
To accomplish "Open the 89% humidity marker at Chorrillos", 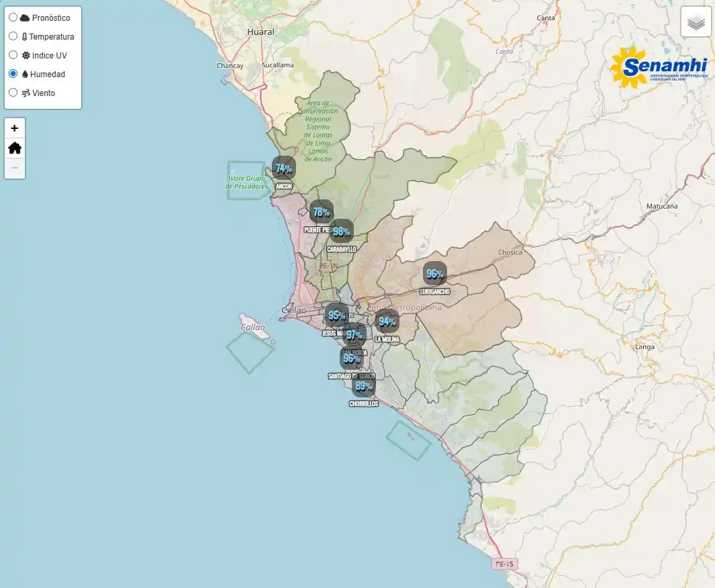I will click(x=364, y=386).
